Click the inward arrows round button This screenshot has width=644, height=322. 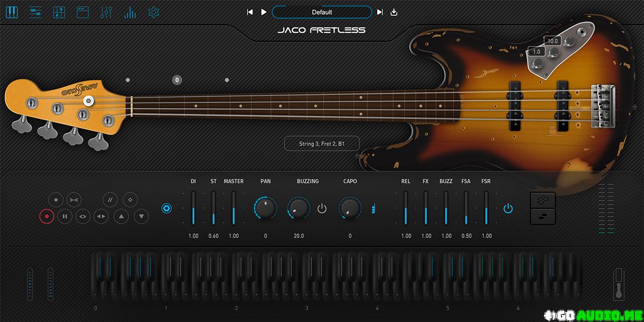74,200
